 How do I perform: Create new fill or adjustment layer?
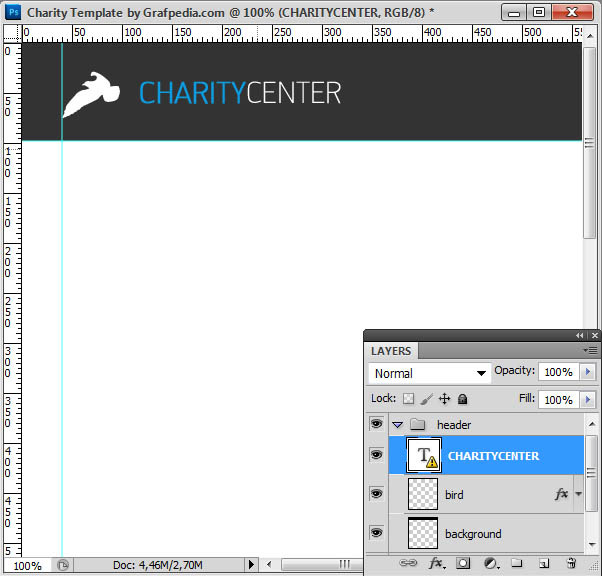(491, 563)
